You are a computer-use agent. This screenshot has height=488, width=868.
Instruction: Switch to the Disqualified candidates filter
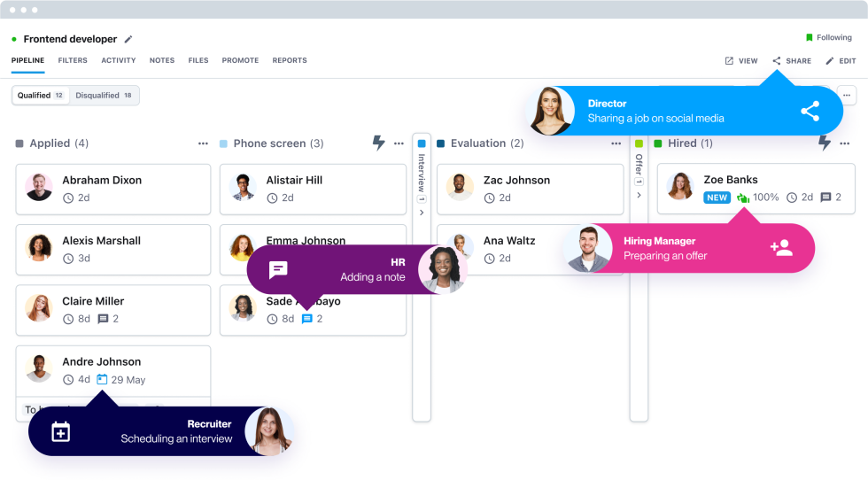[x=104, y=96]
